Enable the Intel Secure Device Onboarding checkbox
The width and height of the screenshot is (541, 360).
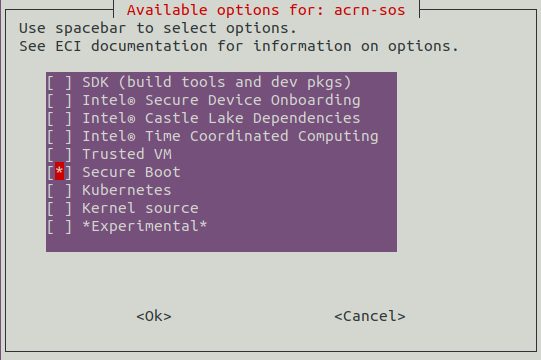pyautogui.click(x=59, y=100)
